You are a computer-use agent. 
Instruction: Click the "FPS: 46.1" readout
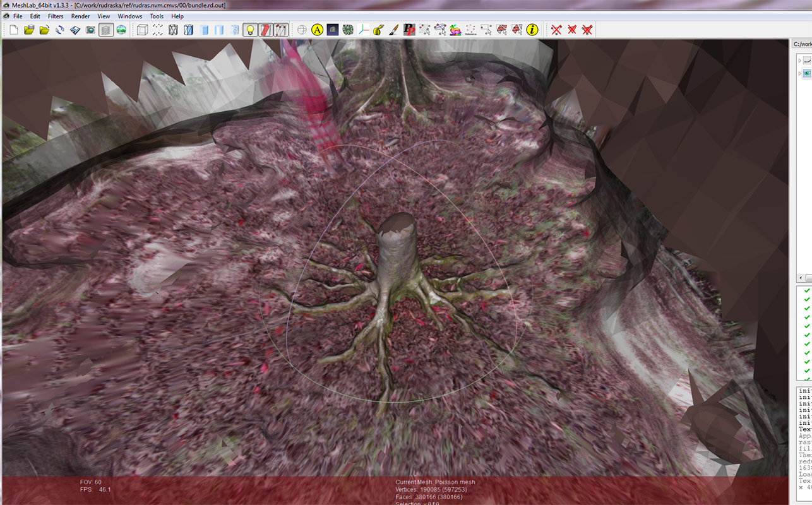[x=95, y=490]
